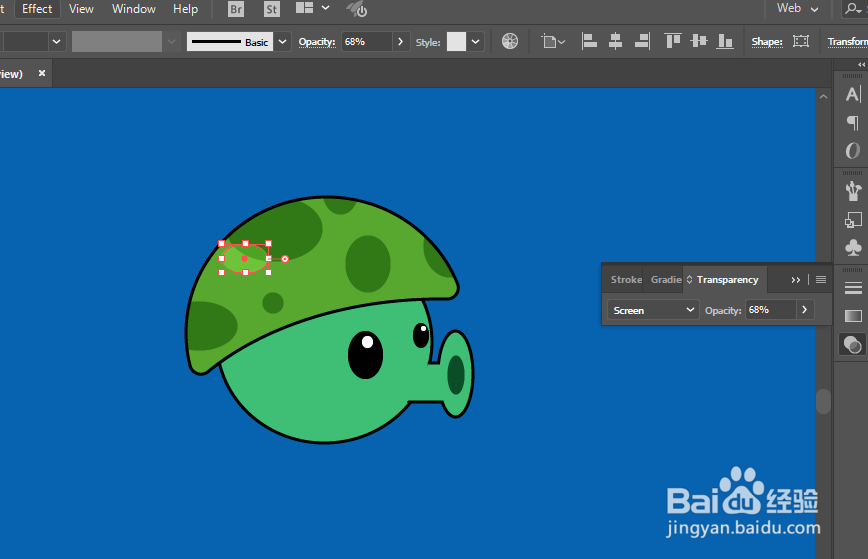Screen dimensions: 868x559
Task: Click Vertical Align Bottom icon
Action: pyautogui.click(x=725, y=41)
